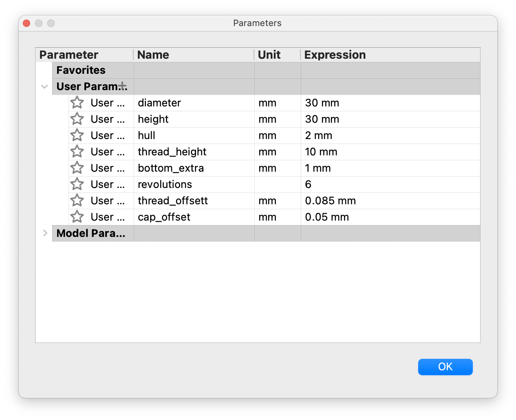Edit thread_offsett expression 0.085 mm
Viewport: 516px width, 420px height.
(330, 201)
